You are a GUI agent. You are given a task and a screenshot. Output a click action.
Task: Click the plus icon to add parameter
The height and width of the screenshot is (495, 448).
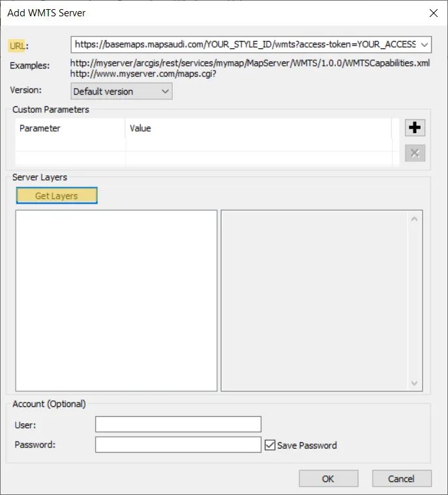[415, 128]
